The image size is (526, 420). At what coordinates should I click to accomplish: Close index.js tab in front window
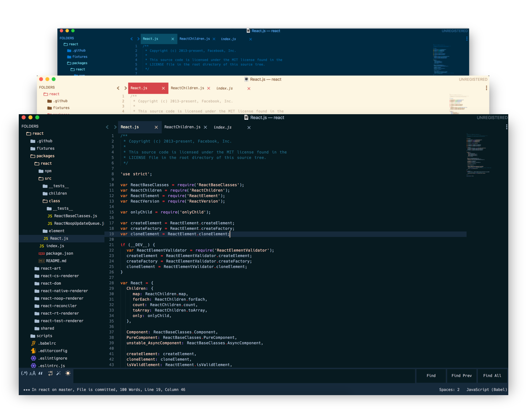point(249,127)
